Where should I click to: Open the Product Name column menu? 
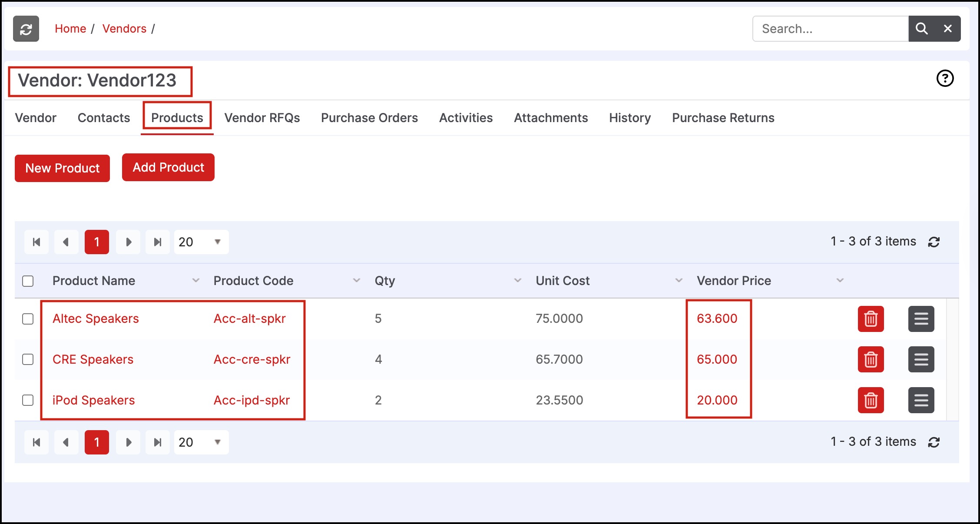pos(196,281)
